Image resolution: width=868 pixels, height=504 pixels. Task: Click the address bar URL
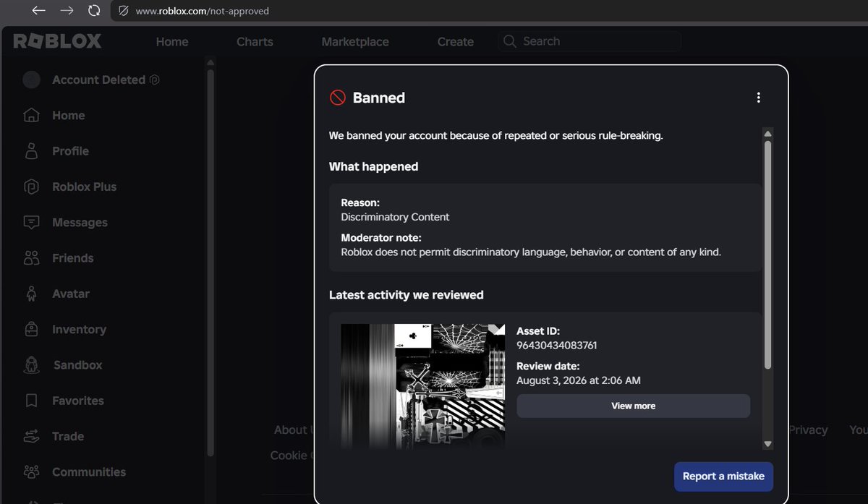pos(203,11)
